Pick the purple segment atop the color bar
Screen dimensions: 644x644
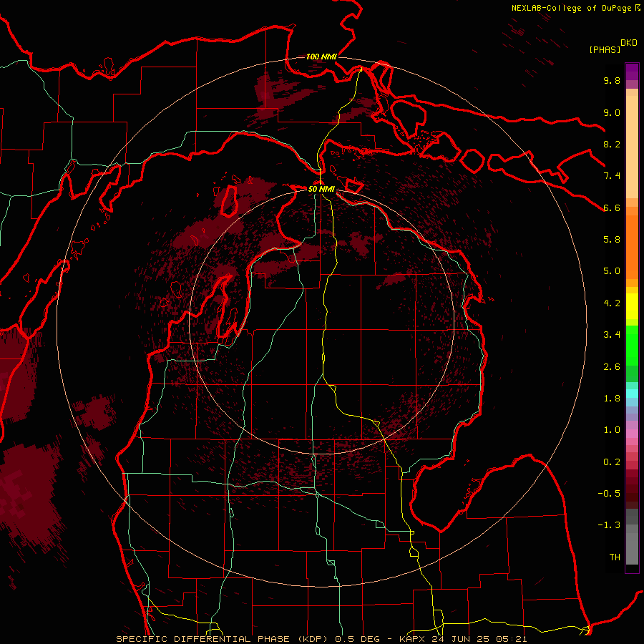coord(632,72)
